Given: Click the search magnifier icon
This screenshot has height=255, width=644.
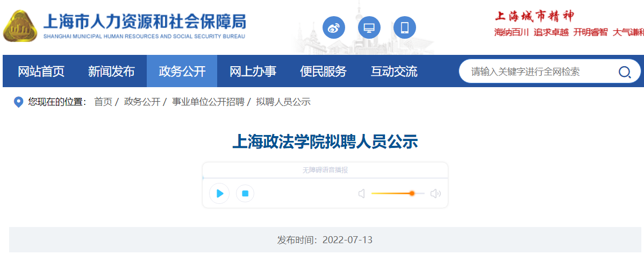Looking at the screenshot, I should click(624, 72).
